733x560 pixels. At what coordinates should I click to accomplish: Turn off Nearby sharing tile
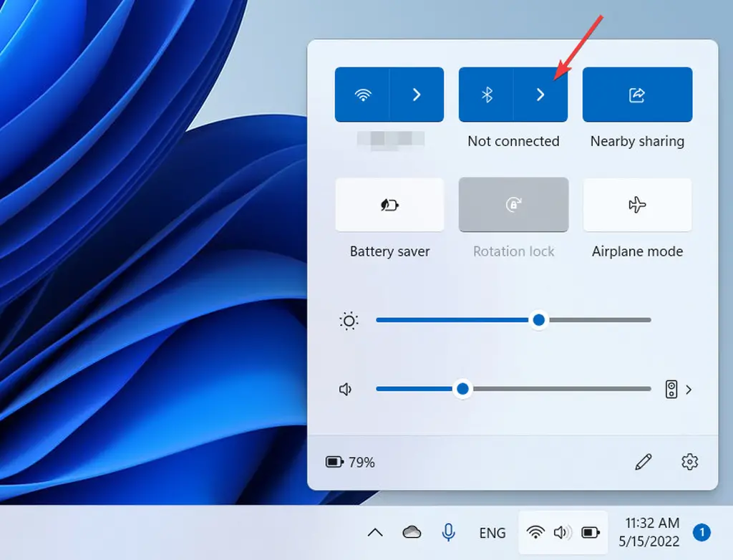coord(637,95)
